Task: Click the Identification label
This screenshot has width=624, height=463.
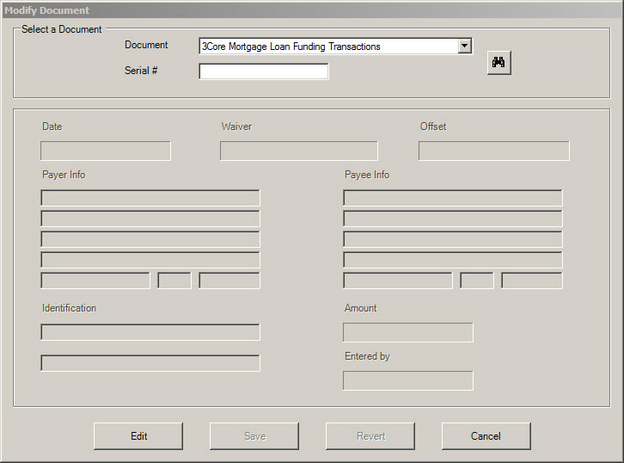Action: pyautogui.click(x=69, y=308)
